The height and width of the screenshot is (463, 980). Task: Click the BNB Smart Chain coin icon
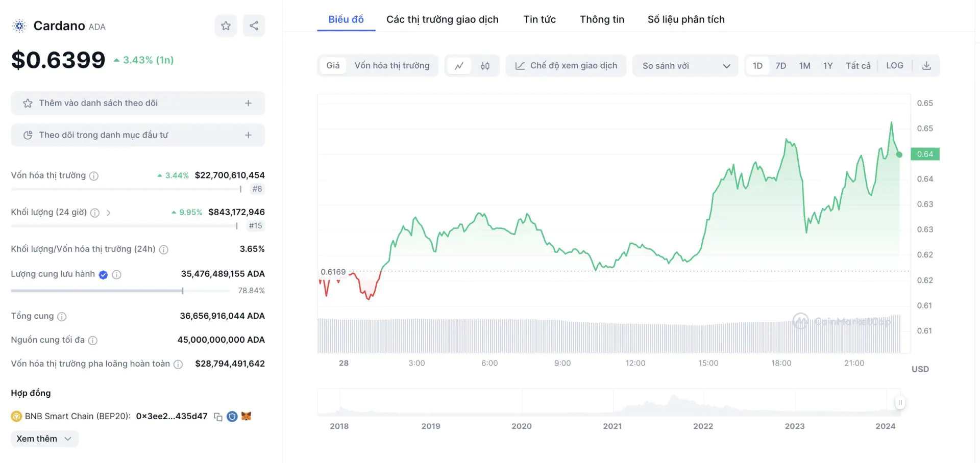click(16, 417)
